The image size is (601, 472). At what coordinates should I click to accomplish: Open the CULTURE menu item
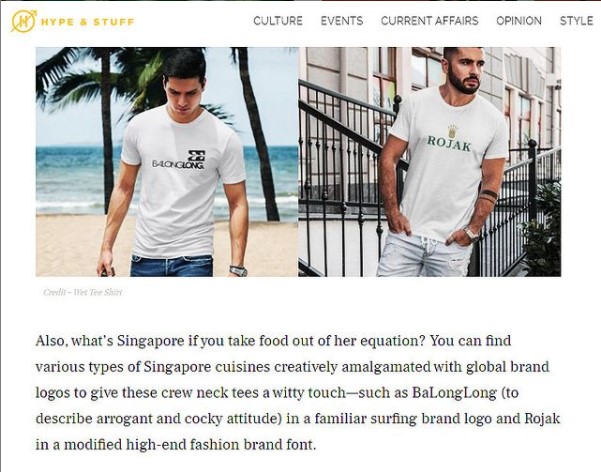pyautogui.click(x=278, y=21)
